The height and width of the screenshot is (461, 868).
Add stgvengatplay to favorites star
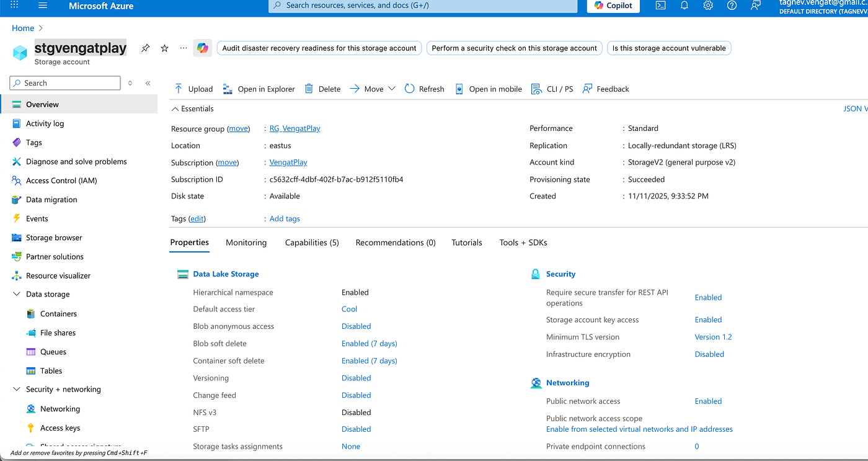point(164,48)
